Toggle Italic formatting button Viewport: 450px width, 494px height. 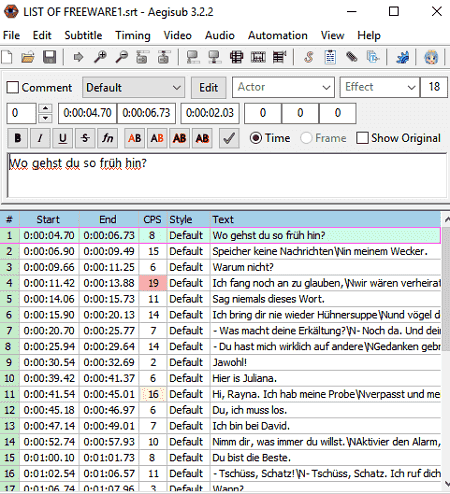click(x=40, y=138)
